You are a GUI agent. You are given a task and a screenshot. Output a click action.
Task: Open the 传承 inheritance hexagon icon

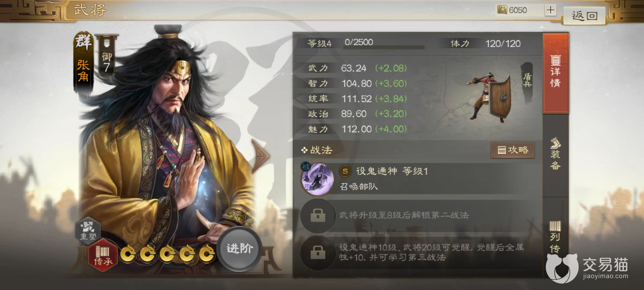[103, 255]
